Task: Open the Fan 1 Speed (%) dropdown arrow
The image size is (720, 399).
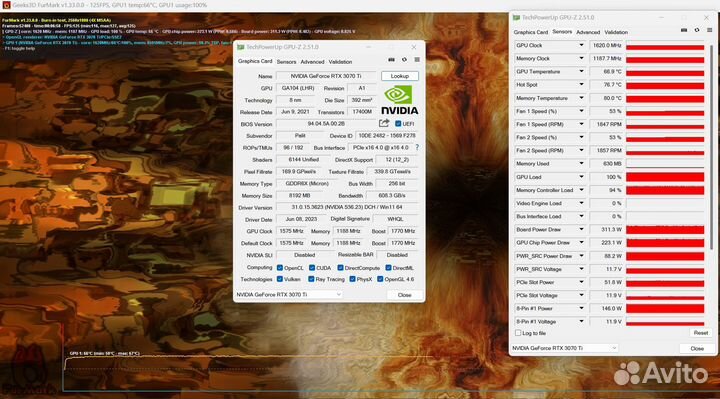Action: (581, 111)
